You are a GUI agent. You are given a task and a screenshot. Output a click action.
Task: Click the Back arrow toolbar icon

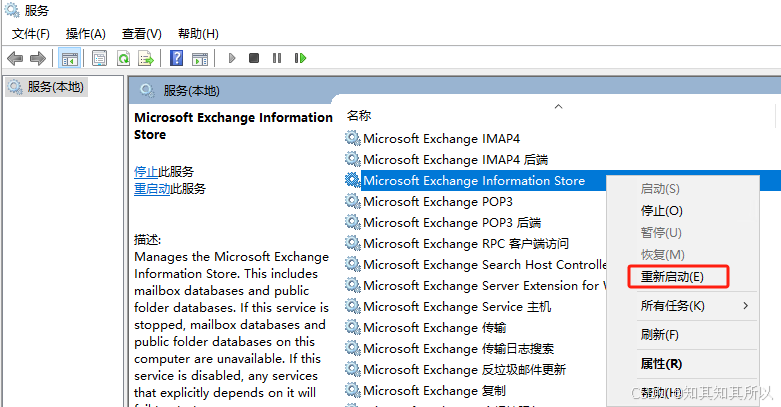[15, 58]
